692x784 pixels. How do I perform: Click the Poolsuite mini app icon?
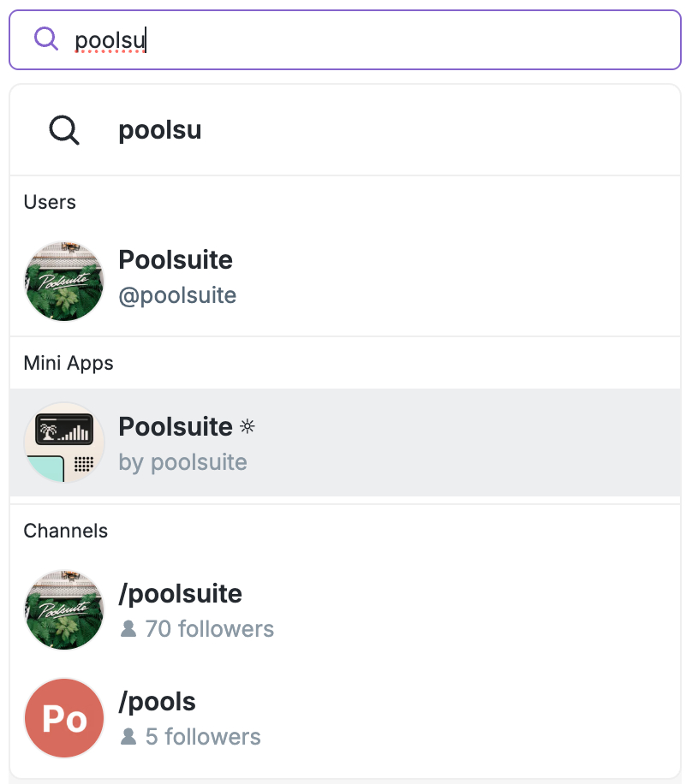tap(64, 442)
